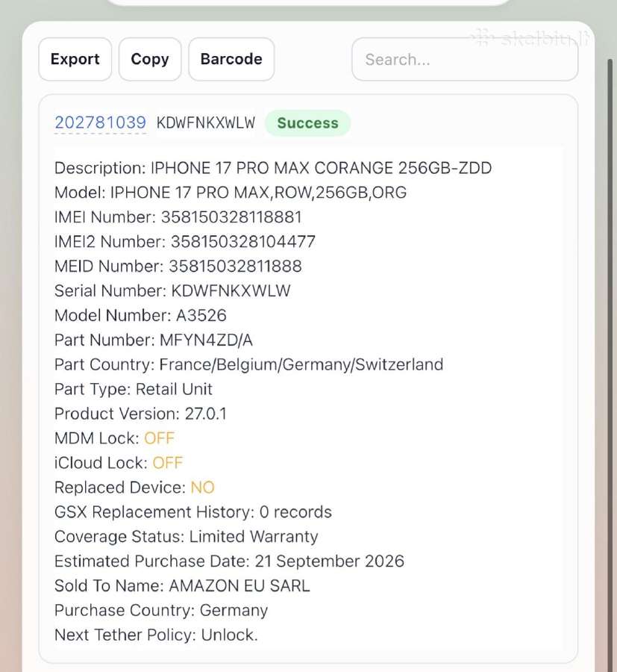Click the iCloud Lock OFF value
Image resolution: width=617 pixels, height=672 pixels.
(167, 463)
